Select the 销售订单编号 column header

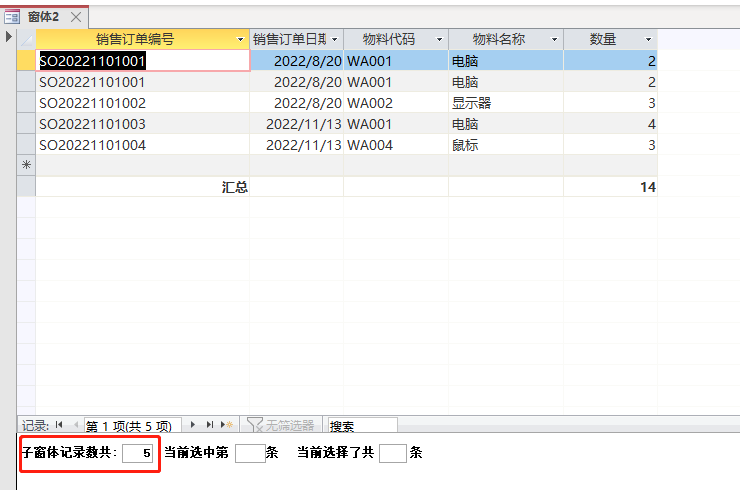point(135,40)
